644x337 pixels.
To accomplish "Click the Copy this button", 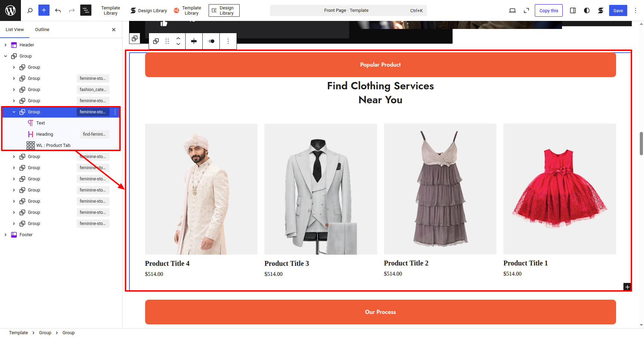I will tap(548, 10).
